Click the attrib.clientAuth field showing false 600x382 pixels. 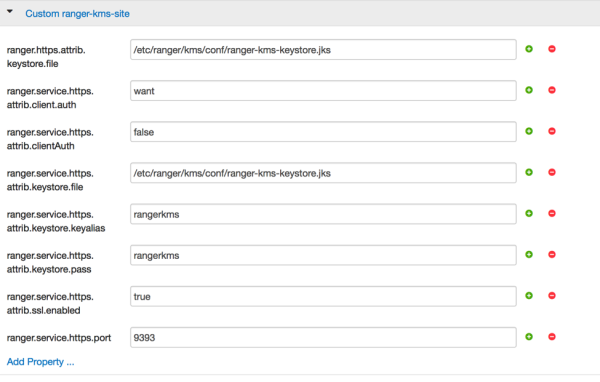(x=323, y=132)
